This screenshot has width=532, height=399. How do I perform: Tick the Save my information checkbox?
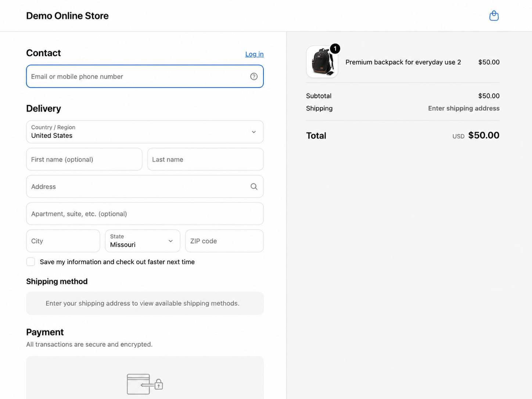click(30, 262)
